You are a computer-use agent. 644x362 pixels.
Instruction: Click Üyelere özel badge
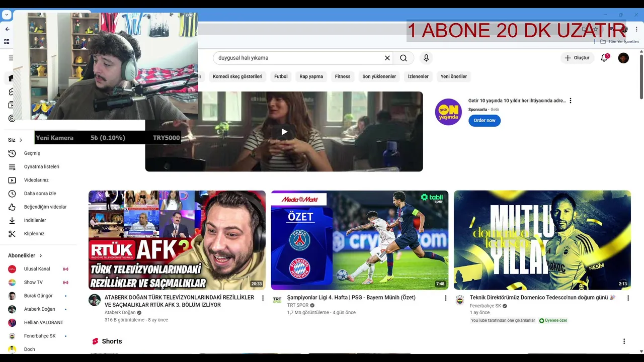[553, 320]
